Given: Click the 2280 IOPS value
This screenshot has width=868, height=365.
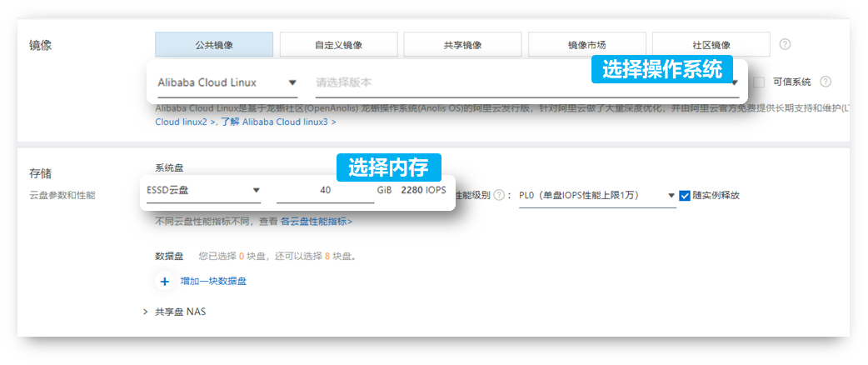Looking at the screenshot, I should 423,190.
